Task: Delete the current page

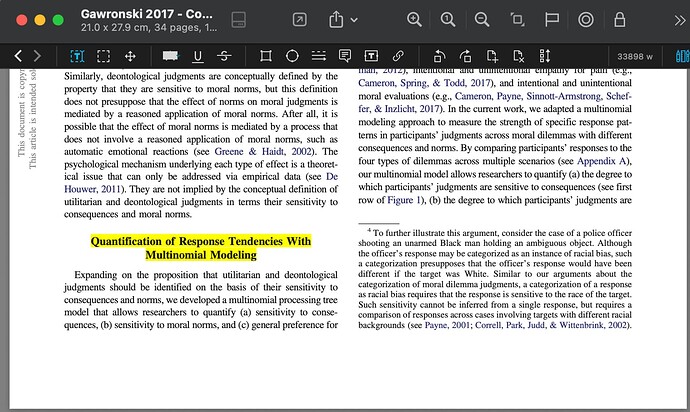Action: (518, 56)
